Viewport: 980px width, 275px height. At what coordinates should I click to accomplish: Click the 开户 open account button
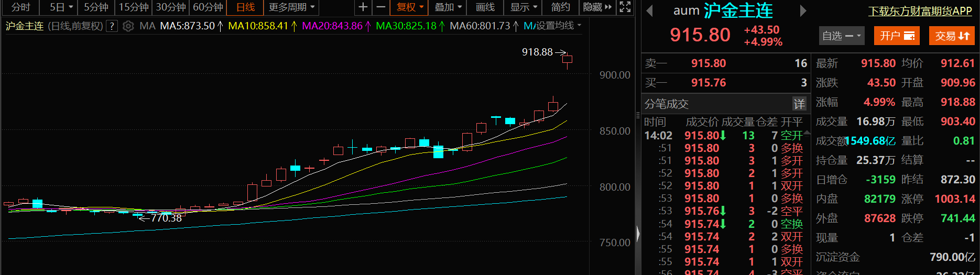click(896, 36)
